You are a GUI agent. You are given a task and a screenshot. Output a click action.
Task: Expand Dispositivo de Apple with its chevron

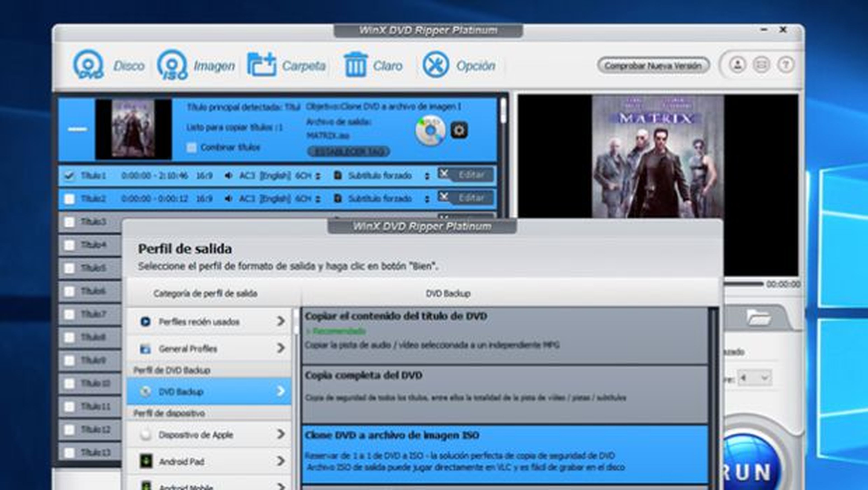click(280, 434)
